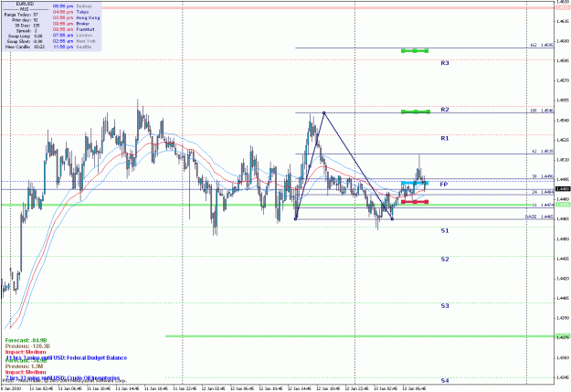
Task: Click the Hong Kong session label
Action: click(88, 17)
